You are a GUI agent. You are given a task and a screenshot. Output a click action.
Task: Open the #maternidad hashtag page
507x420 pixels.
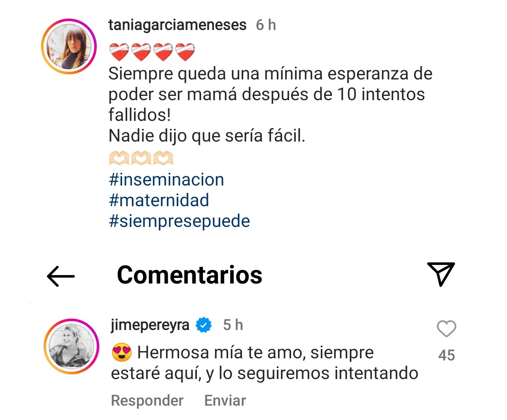[159, 200]
